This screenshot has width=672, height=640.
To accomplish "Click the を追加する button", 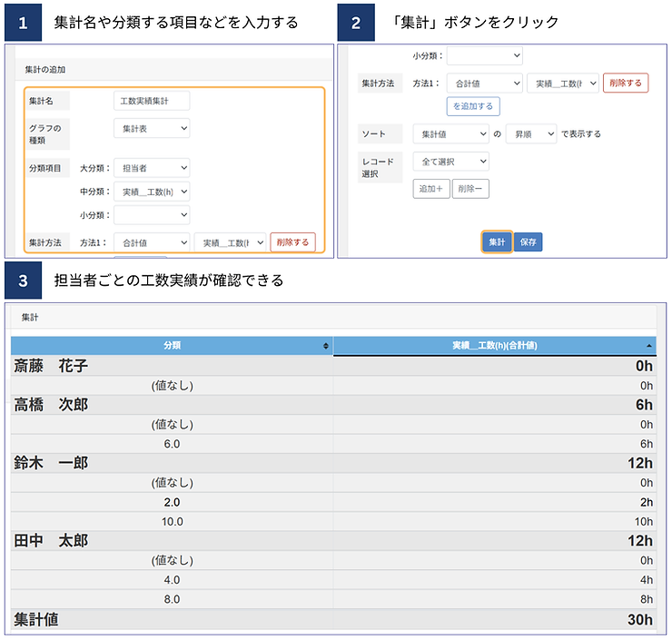I will pos(473,106).
